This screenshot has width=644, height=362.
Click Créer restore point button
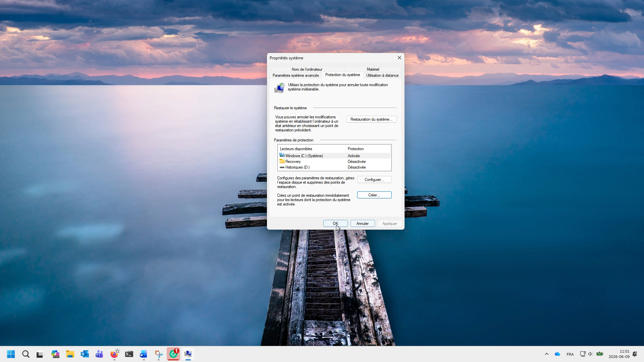click(374, 195)
